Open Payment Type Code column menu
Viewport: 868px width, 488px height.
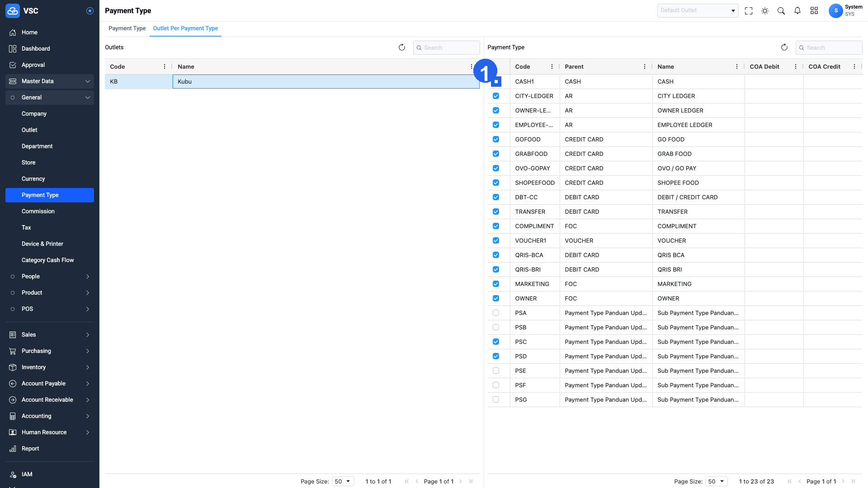point(552,67)
